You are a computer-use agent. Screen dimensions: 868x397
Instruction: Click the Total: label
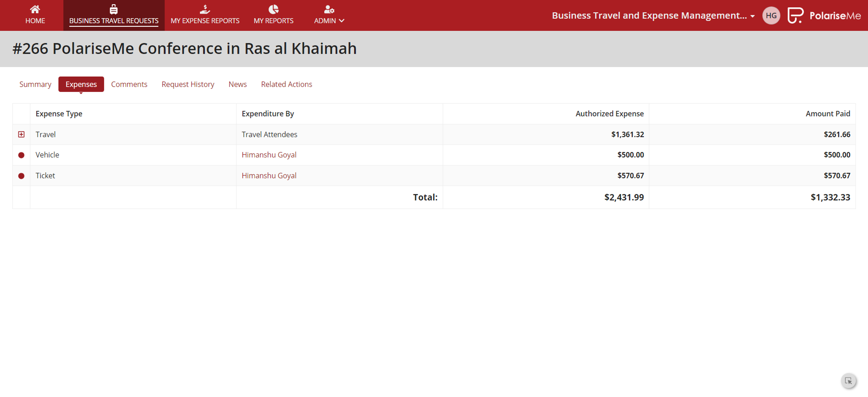(x=425, y=198)
